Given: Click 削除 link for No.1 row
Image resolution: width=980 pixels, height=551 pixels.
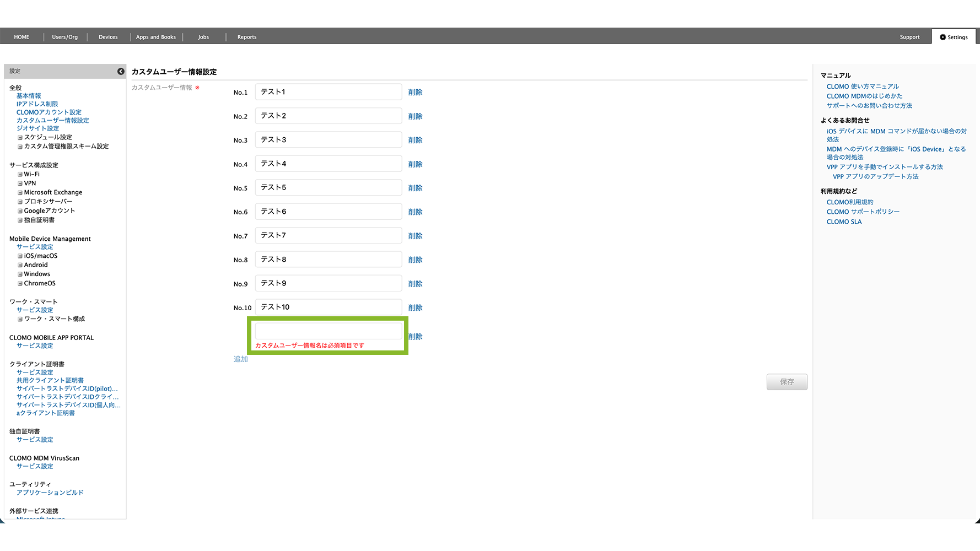Looking at the screenshot, I should tap(415, 93).
